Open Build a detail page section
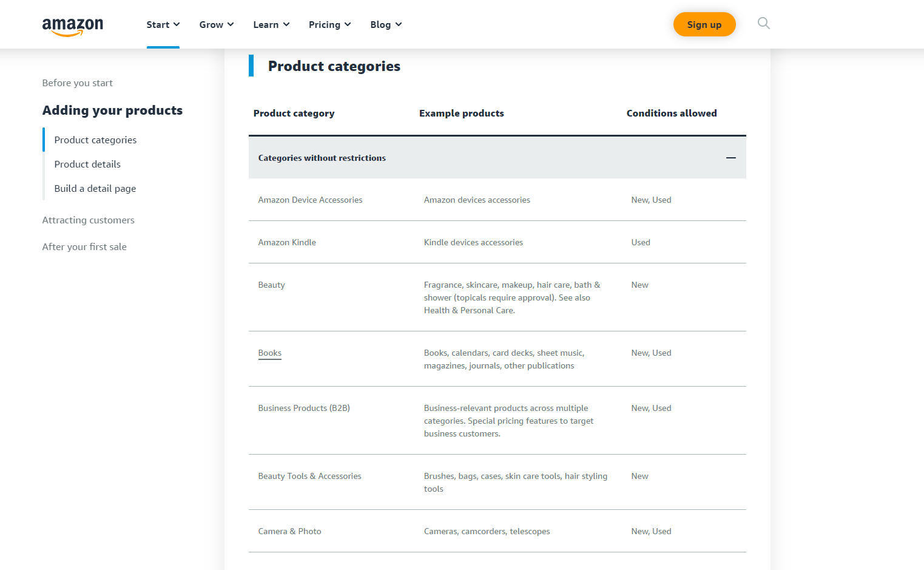The image size is (924, 570). [x=95, y=189]
